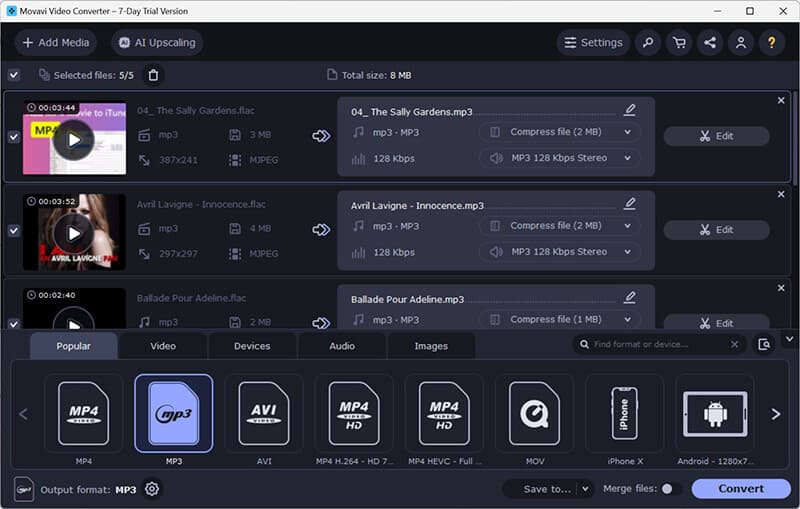Image resolution: width=800 pixels, height=509 pixels.
Task: Rename Ballade Pour Adeline.mp3 with pencil icon
Action: 630,297
